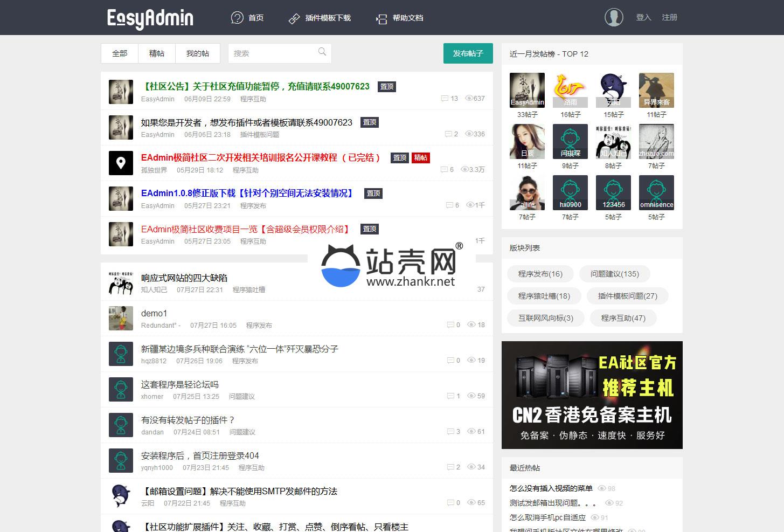
Task: Click the EasyAdmin logo in header
Action: tap(150, 18)
